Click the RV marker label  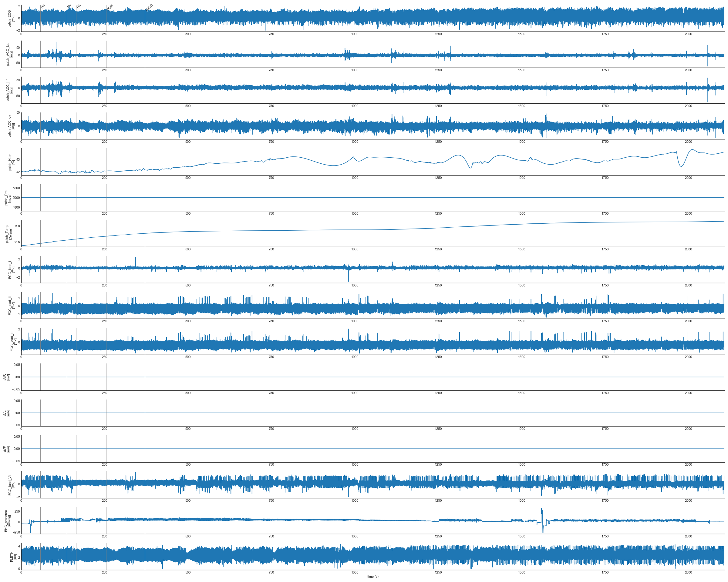click(69, 6)
